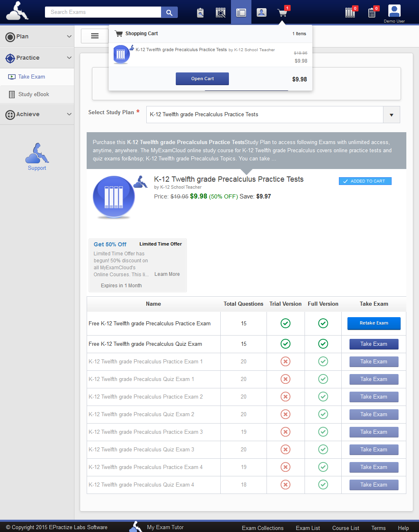Select Take Exam in the sidebar
This screenshot has height=532, width=419.
pyautogui.click(x=31, y=77)
